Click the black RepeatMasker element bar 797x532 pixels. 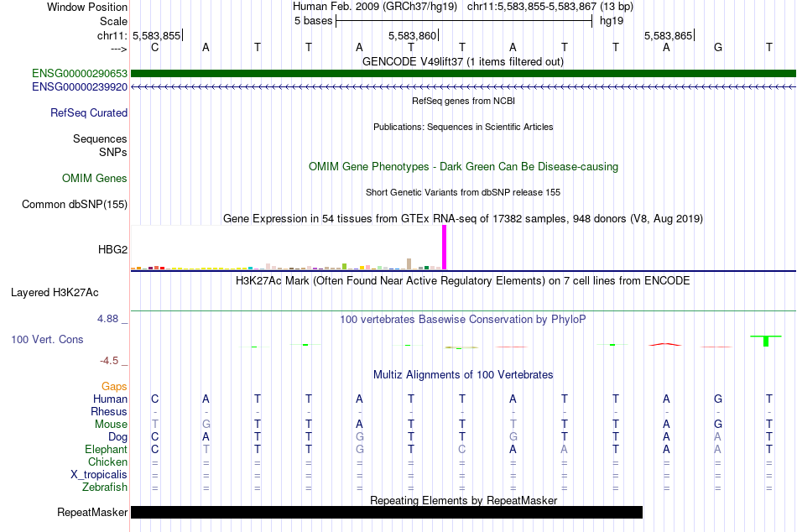(x=386, y=512)
